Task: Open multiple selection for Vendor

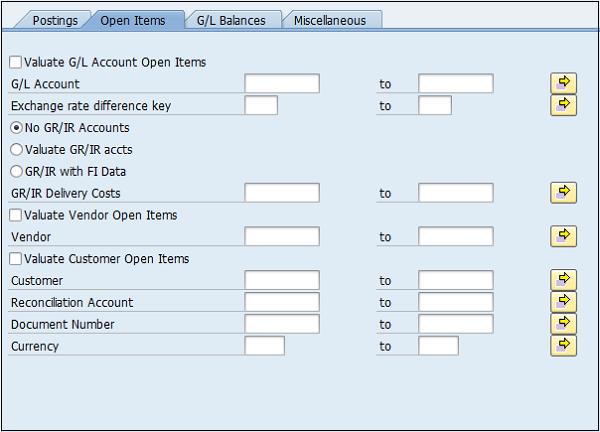Action: [x=563, y=236]
